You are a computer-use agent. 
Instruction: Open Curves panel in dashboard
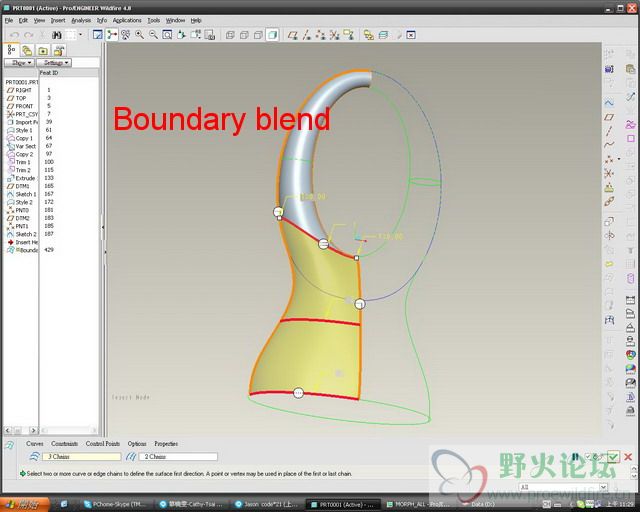click(x=35, y=443)
